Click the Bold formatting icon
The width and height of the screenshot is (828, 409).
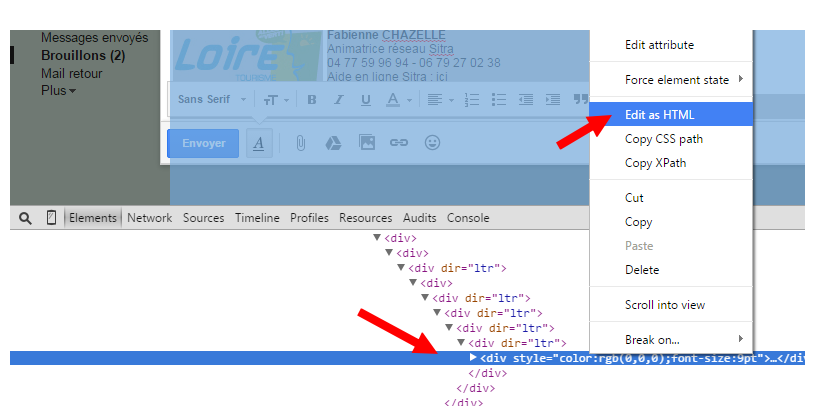pos(312,100)
